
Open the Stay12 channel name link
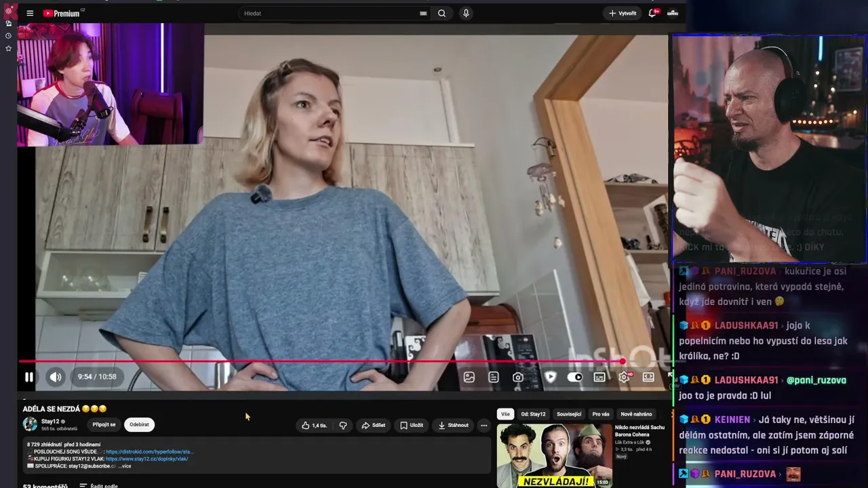point(50,422)
